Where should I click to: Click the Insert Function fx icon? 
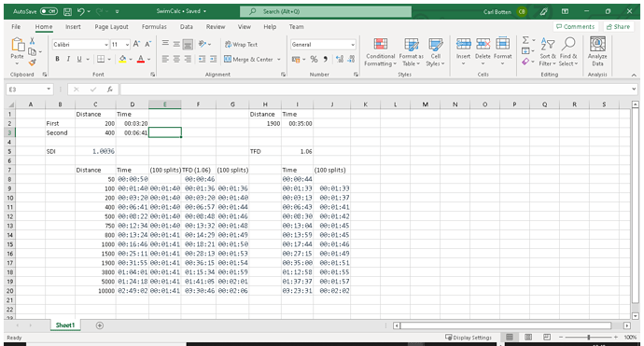109,90
